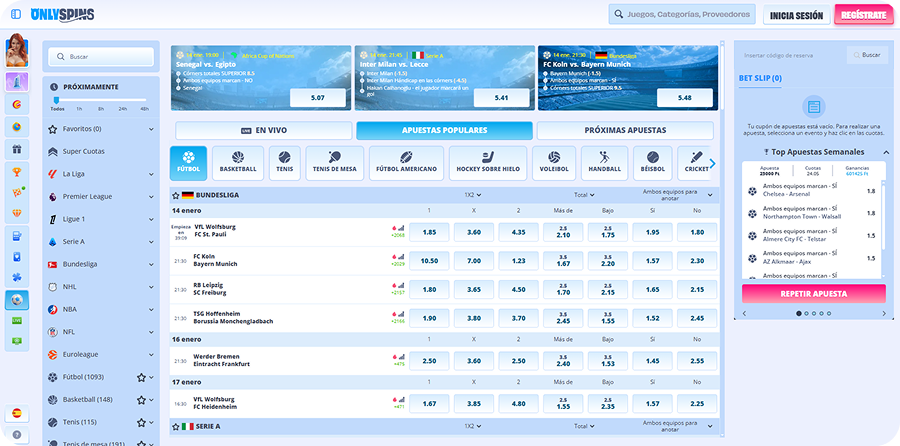The width and height of the screenshot is (900, 446).
Task: Focus the Insertar código de reserva field
Action: pyautogui.click(x=792, y=55)
